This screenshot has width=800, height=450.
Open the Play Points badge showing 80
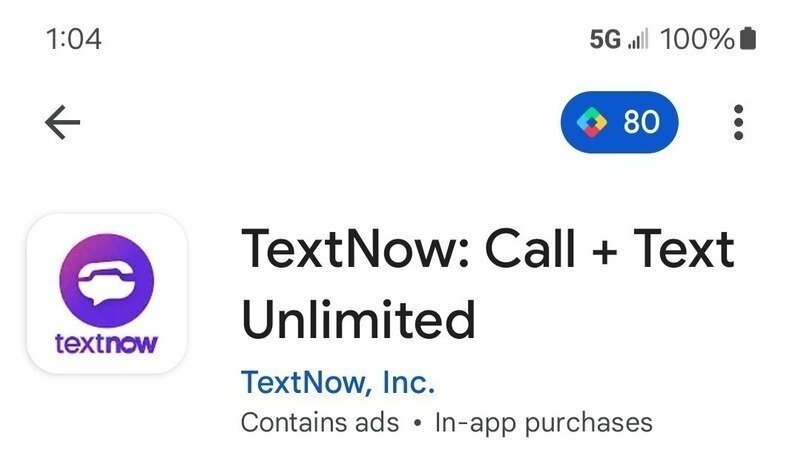pyautogui.click(x=619, y=122)
